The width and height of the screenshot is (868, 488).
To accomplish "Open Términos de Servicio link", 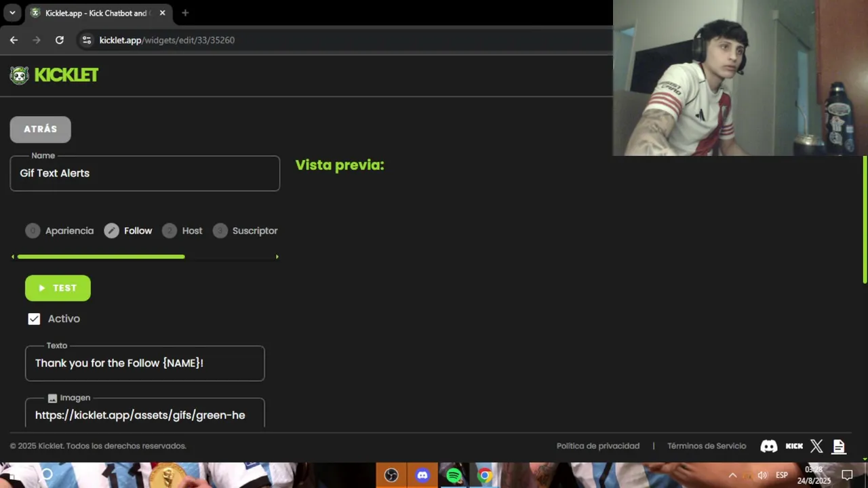I will coord(707,446).
